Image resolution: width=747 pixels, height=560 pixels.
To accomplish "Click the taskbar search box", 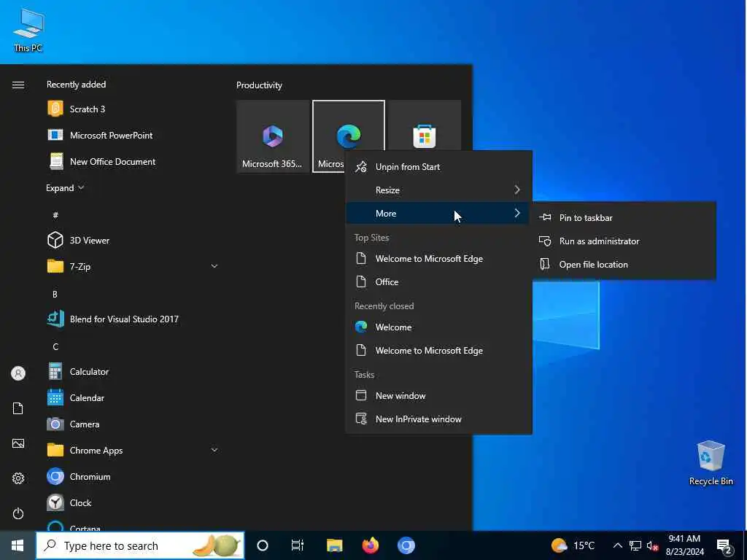I will 140,545.
